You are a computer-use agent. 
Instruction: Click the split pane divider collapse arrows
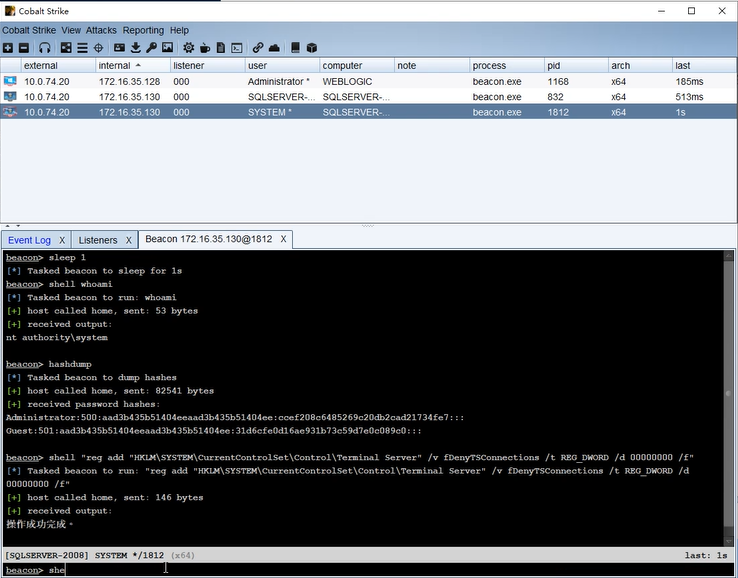[13, 226]
